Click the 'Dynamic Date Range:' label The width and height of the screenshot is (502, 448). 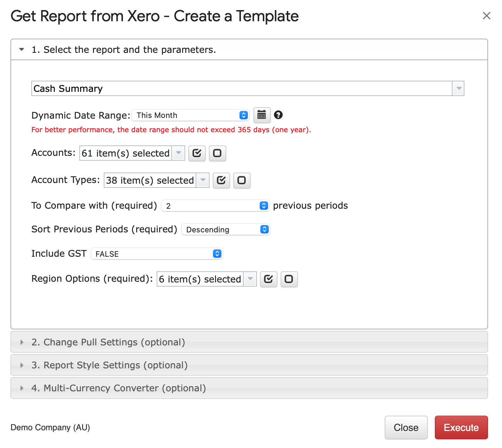coord(81,115)
